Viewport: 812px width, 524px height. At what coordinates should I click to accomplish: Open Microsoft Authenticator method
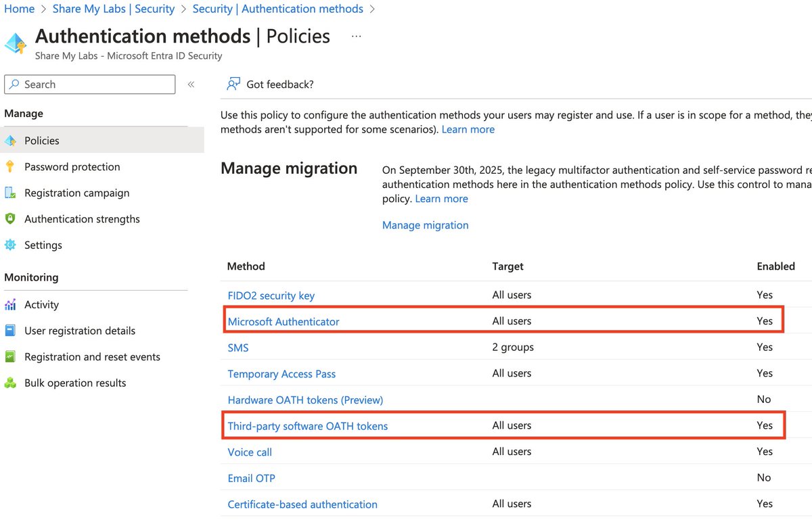tap(284, 322)
